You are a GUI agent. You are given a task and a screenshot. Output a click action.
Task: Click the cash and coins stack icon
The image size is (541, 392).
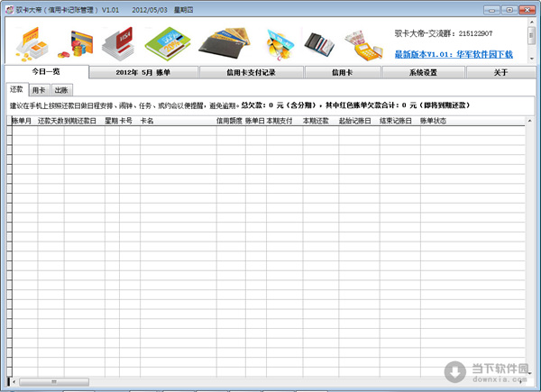click(x=32, y=44)
